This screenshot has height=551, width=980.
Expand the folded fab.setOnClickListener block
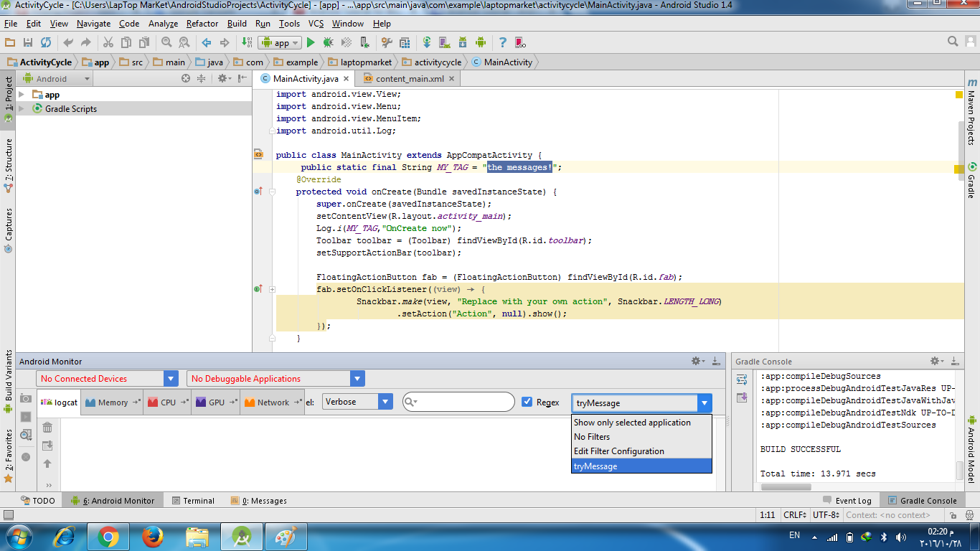[272, 289]
